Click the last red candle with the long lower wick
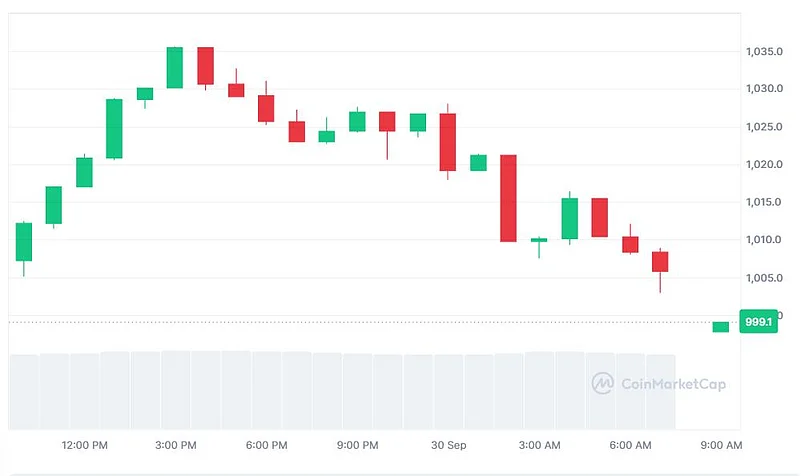801x476 pixels. coord(660,262)
